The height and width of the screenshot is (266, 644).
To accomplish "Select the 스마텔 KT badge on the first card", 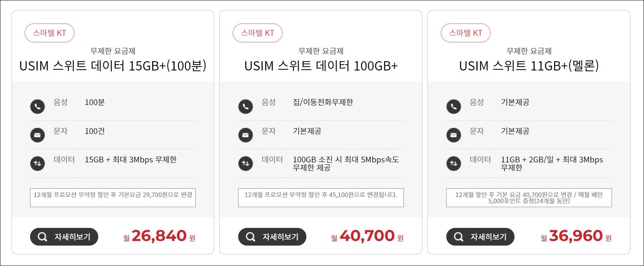I will (x=49, y=33).
